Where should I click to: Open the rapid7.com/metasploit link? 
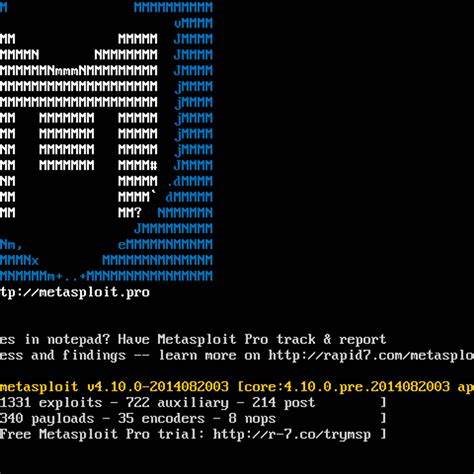(371, 356)
